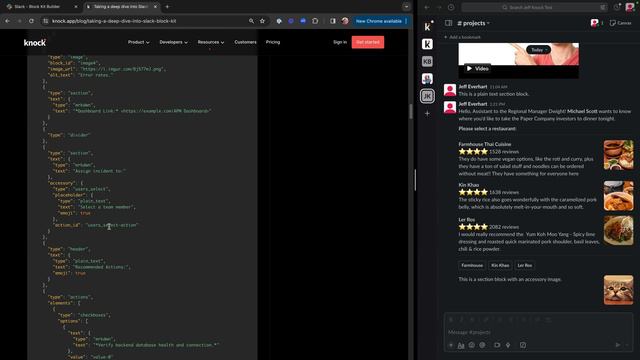Click the Sign in link
This screenshot has height=360, width=640.
click(340, 42)
